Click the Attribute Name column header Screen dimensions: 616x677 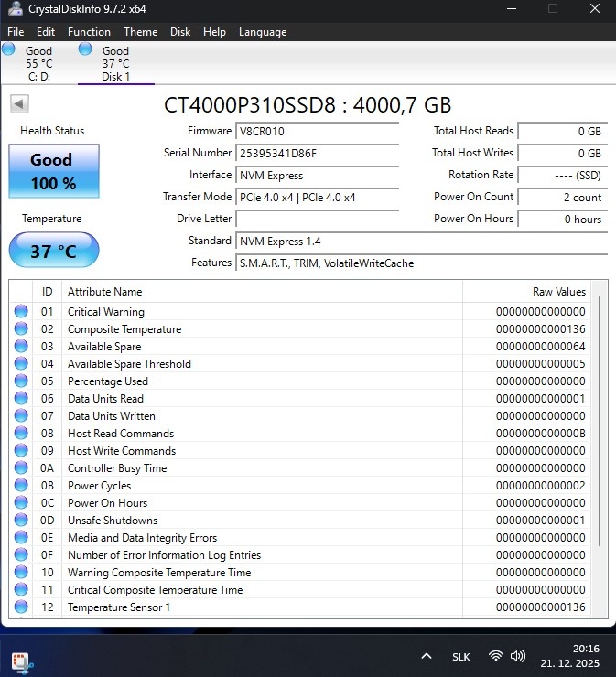pos(262,292)
